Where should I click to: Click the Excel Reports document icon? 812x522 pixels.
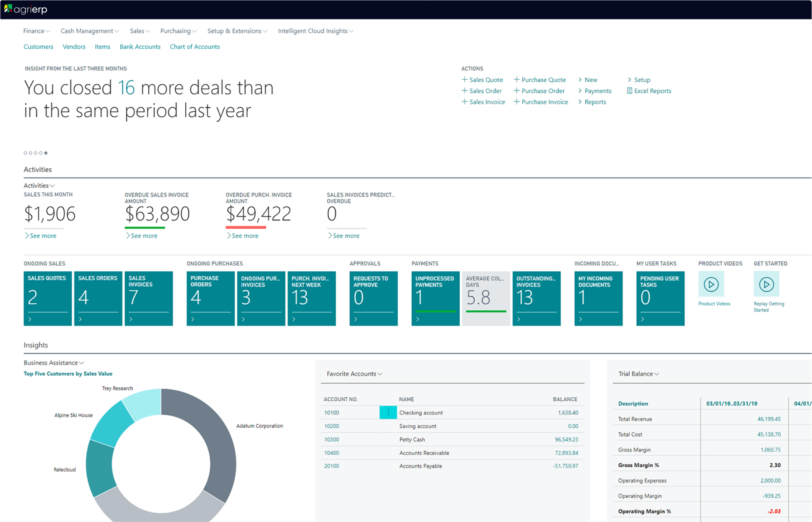point(630,91)
